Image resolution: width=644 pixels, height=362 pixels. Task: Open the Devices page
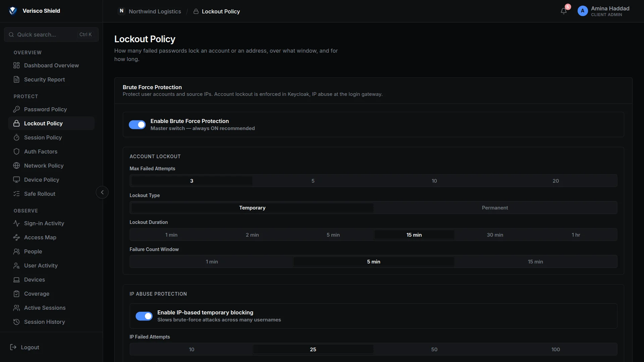[51, 280]
